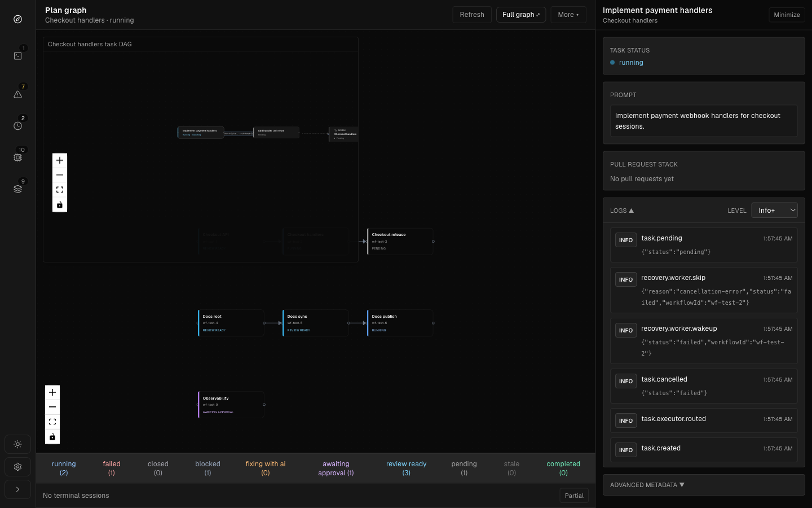This screenshot has height=508, width=812.
Task: Toggle the lock interactivity in lower graph controls
Action: 52,437
